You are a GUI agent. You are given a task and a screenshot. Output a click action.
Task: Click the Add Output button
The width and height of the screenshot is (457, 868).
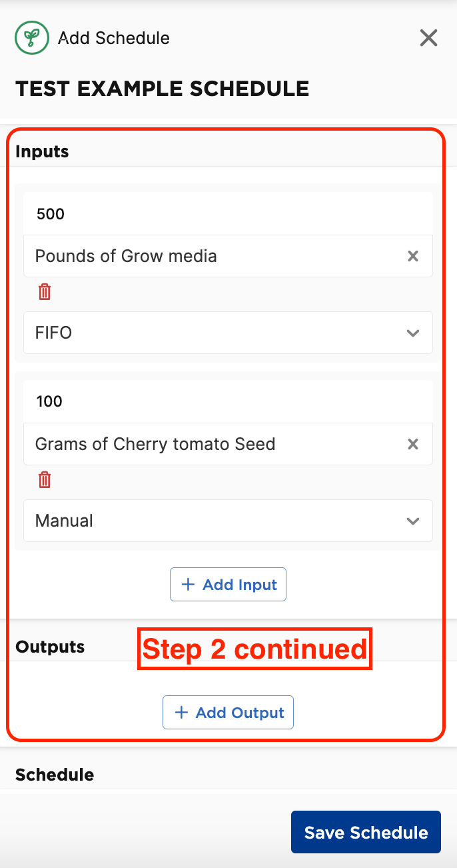point(228,713)
